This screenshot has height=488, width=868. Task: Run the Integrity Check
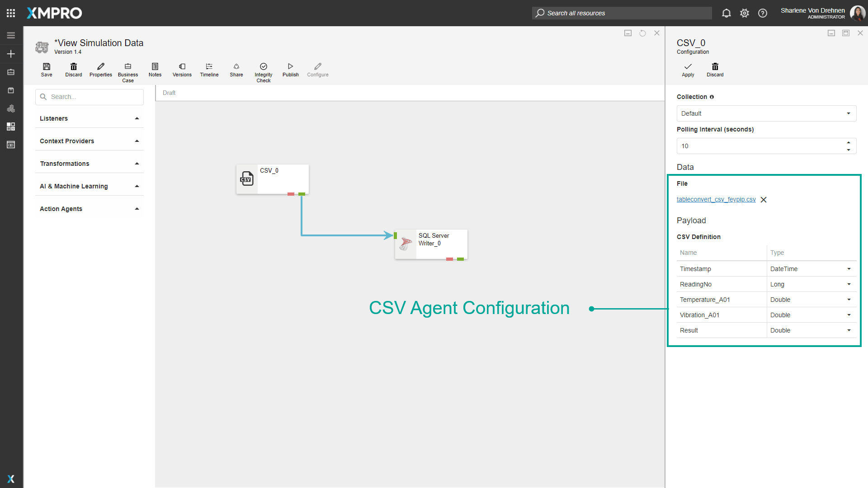click(263, 72)
